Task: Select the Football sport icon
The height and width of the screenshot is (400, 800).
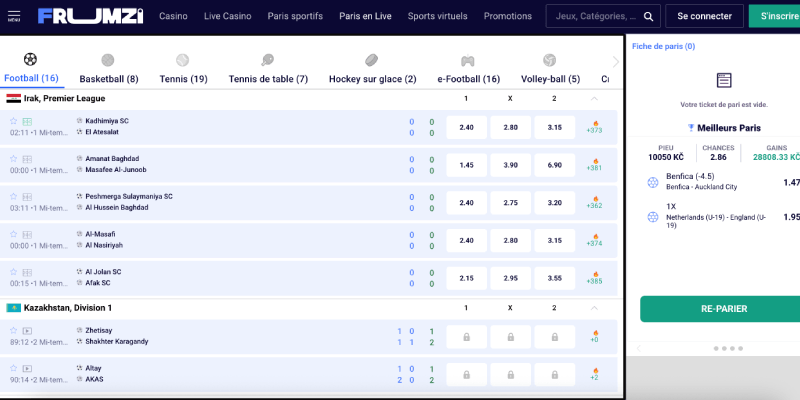Action: pyautogui.click(x=30, y=59)
